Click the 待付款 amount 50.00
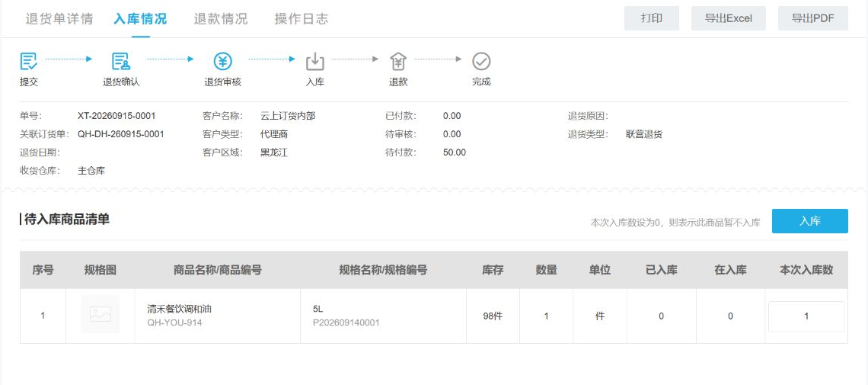This screenshot has width=868, height=385. [x=455, y=152]
